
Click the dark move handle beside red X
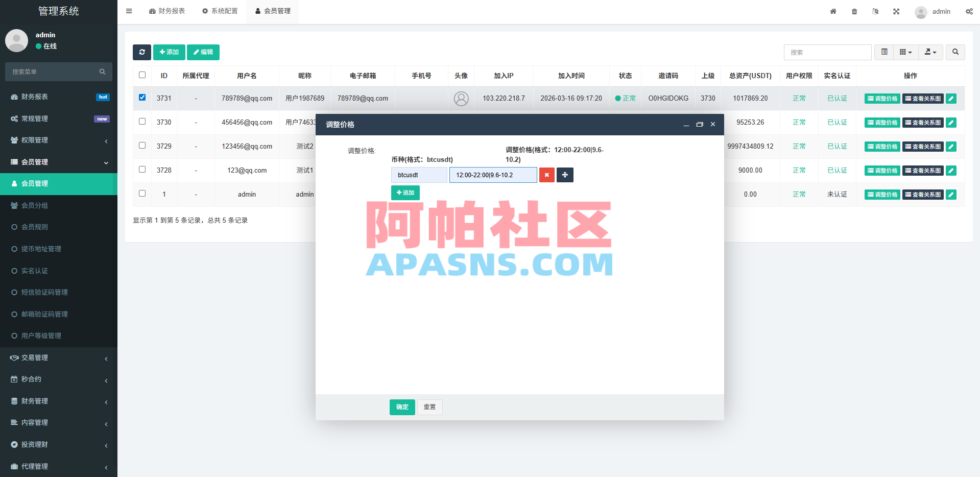pos(565,175)
